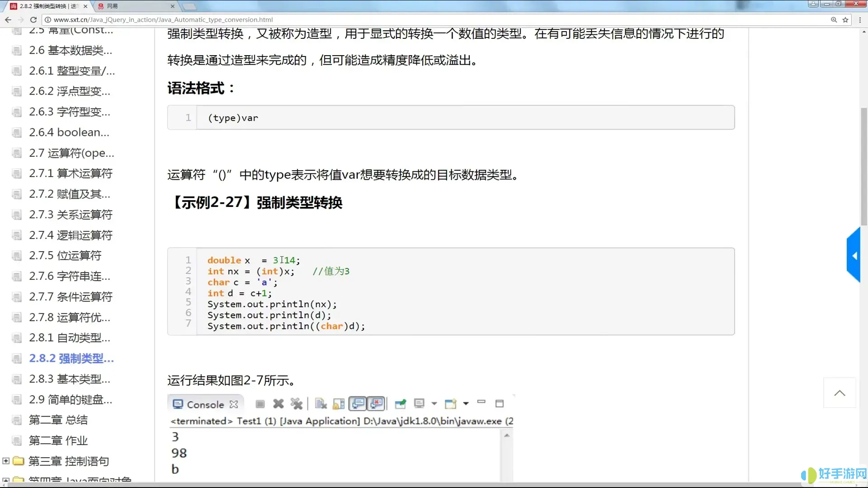This screenshot has height=488, width=868.
Task: Go back using browser back arrow
Action: pos(8,19)
